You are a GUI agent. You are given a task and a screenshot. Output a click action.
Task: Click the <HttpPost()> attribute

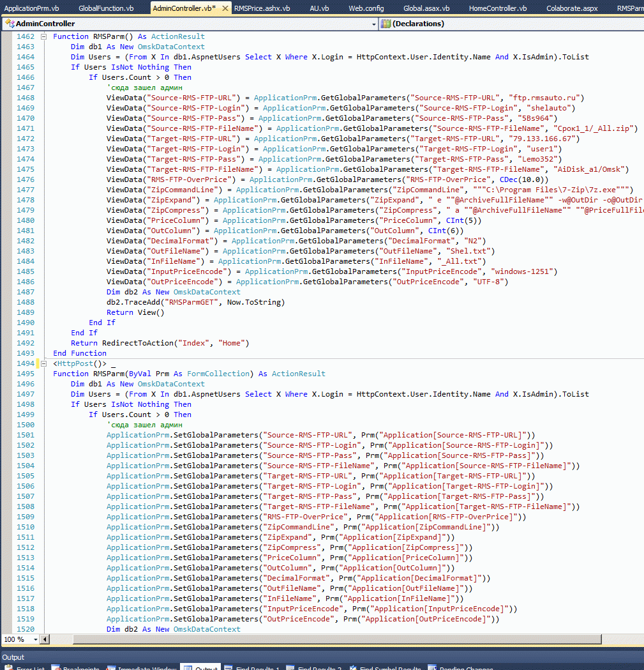(79, 363)
